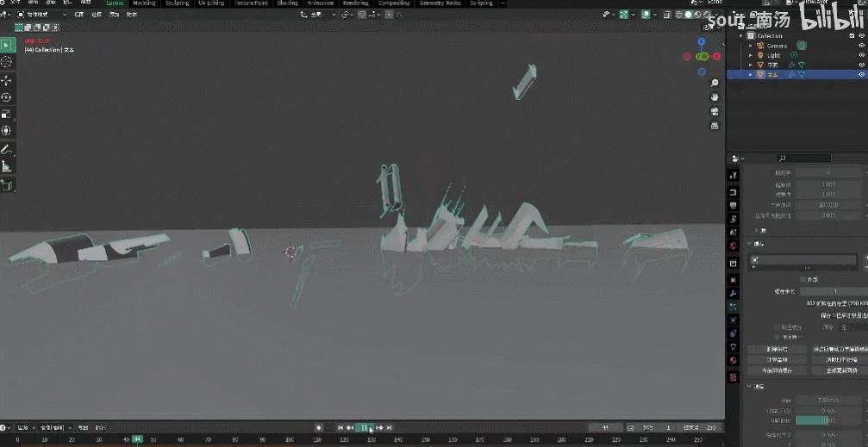Screen dimensions: 868x447
Task: Expand the Camera item in outliner
Action: pos(751,46)
